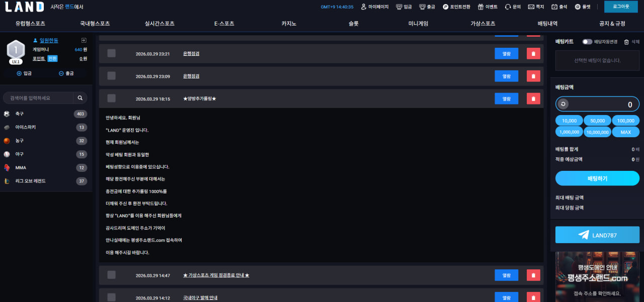The image size is (644, 302).
Task: Open 마이페이지 from the top bar
Action: coord(374,7)
